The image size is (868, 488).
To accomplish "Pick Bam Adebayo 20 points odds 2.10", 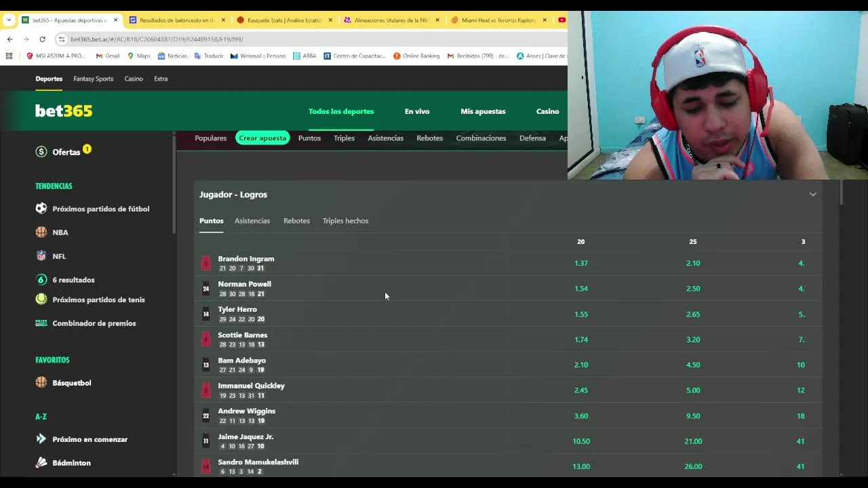I will click(x=581, y=365).
